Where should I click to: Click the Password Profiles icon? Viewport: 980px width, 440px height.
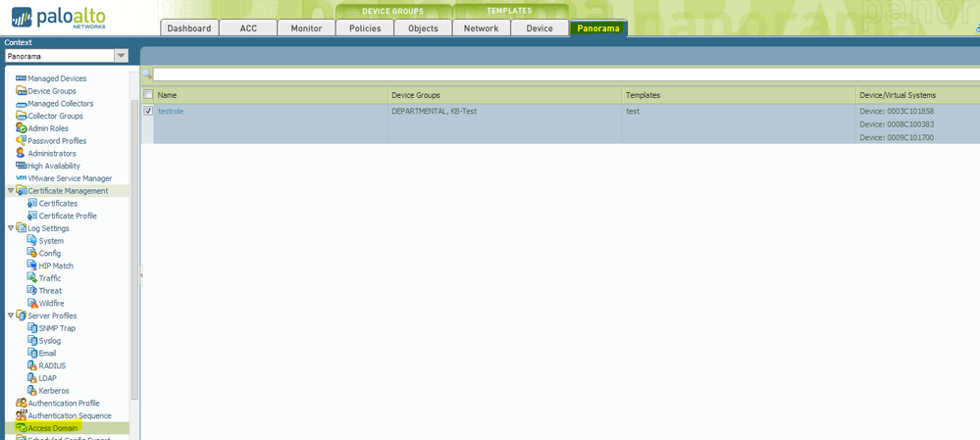click(x=21, y=141)
